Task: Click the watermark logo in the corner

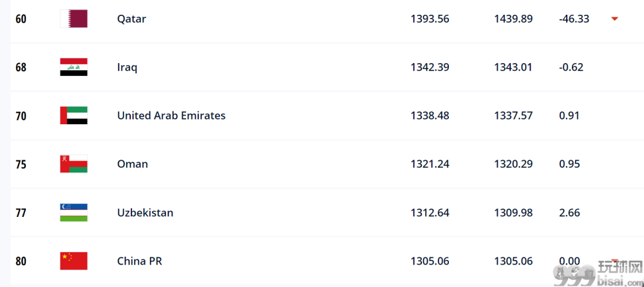Action: click(x=598, y=275)
